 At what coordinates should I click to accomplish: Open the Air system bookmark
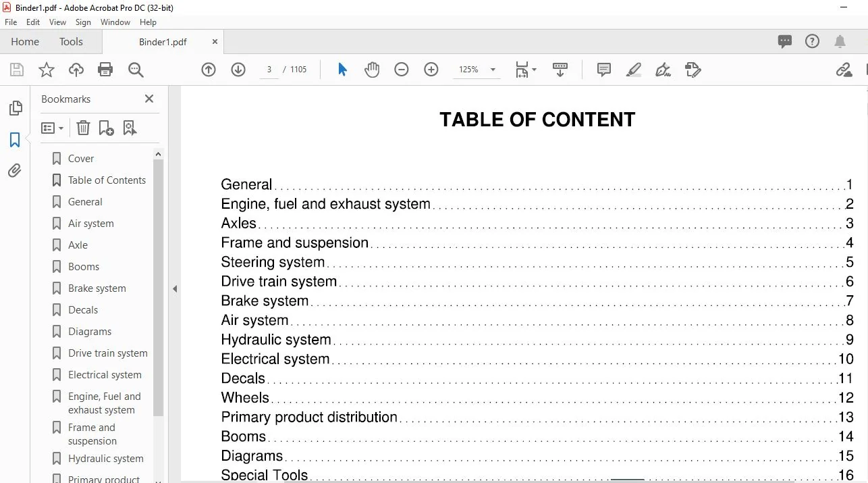pyautogui.click(x=91, y=224)
